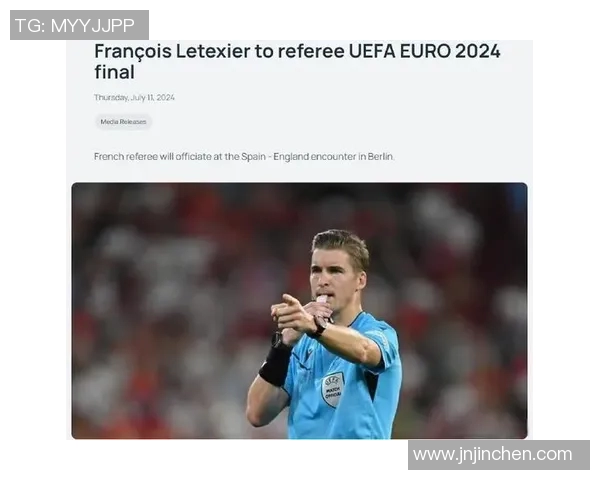Screen dimensions: 600x480
Task: Click the UEFA match official badge
Action: click(332, 390)
